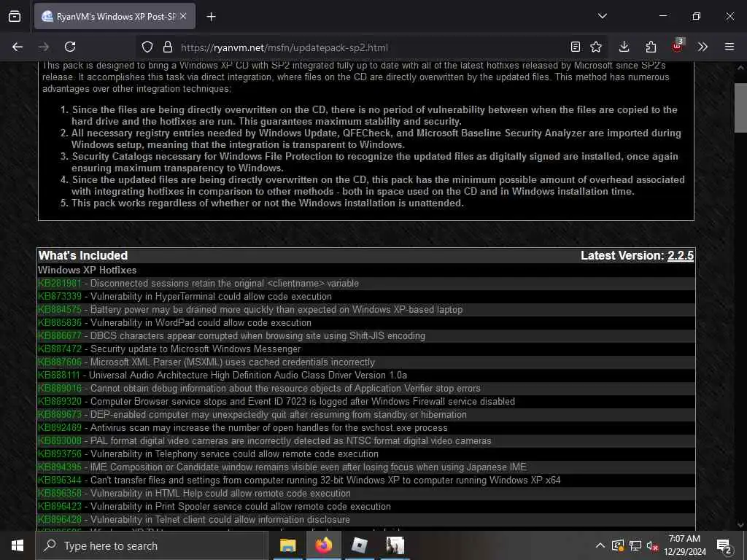This screenshot has height=560, width=747.
Task: Open the KB893756 hotfix link
Action: [x=60, y=454]
